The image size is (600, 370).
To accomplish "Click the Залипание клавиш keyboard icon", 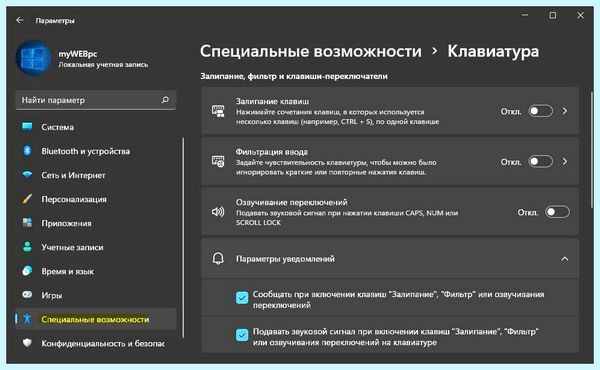I will pyautogui.click(x=218, y=111).
